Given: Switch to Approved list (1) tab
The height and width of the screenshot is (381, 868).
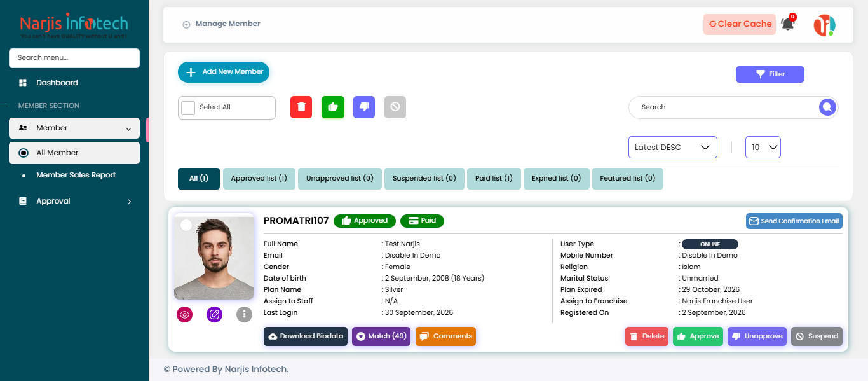Looking at the screenshot, I should pyautogui.click(x=259, y=179).
